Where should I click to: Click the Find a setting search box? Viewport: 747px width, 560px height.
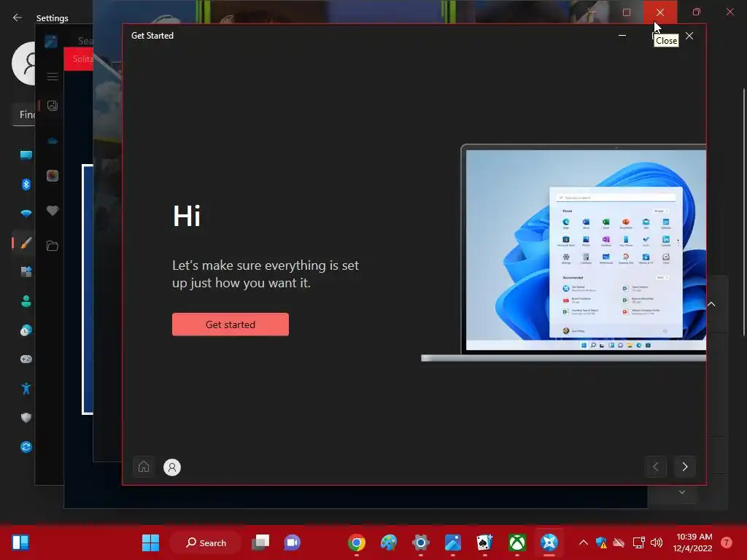click(24, 114)
